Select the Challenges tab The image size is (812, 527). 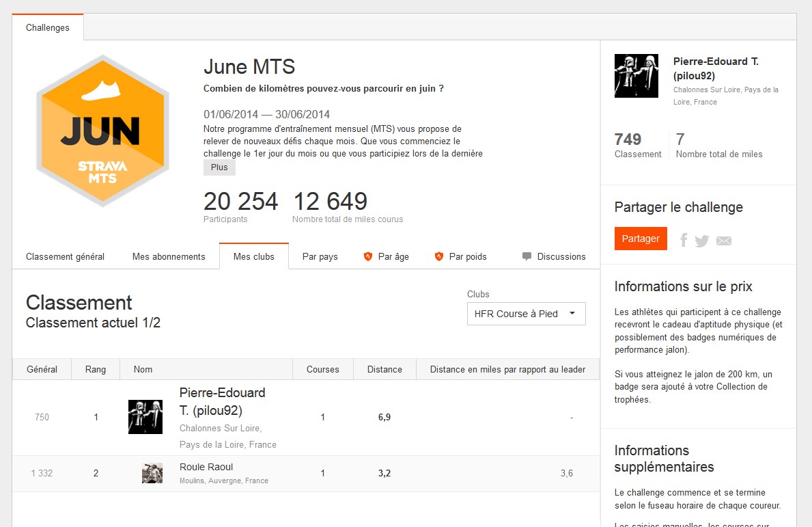(48, 27)
